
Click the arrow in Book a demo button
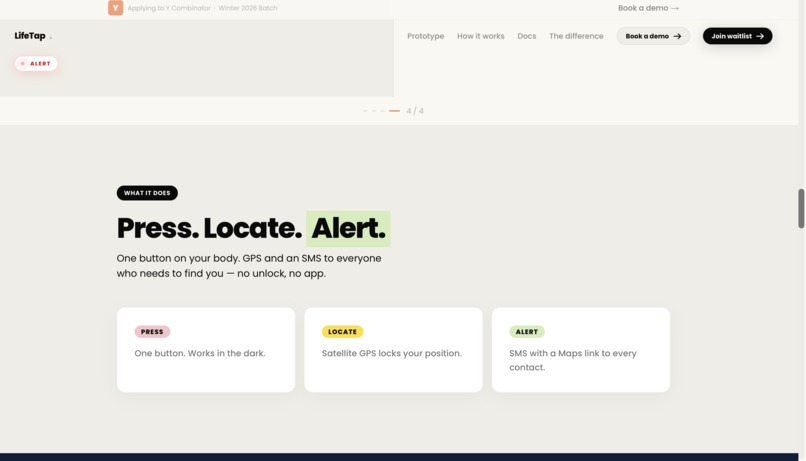[x=677, y=36]
